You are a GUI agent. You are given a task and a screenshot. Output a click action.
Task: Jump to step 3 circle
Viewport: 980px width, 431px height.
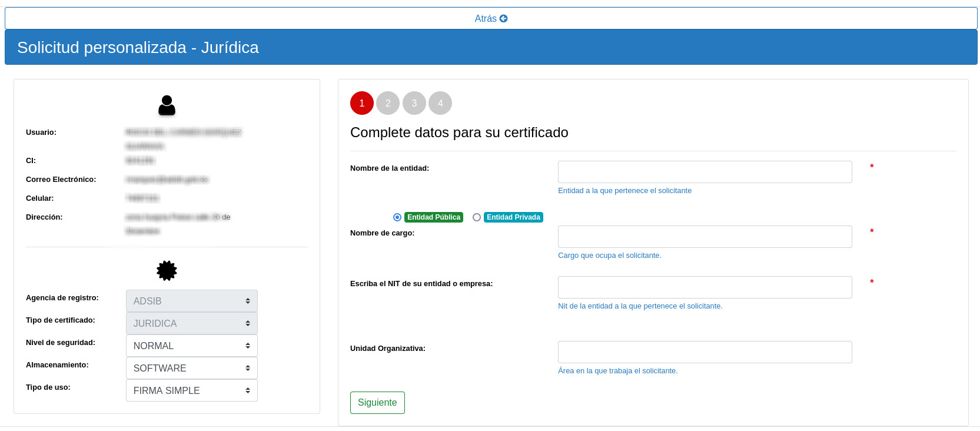coord(414,103)
